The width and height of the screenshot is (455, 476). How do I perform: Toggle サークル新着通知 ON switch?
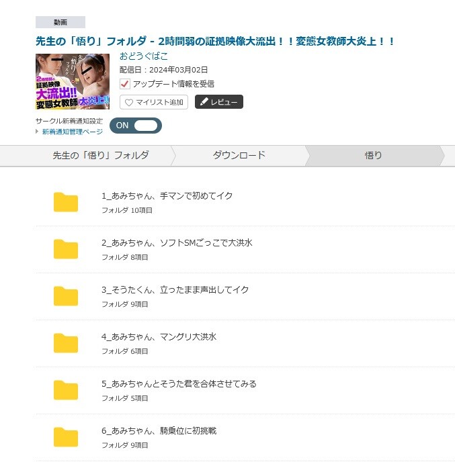point(136,126)
